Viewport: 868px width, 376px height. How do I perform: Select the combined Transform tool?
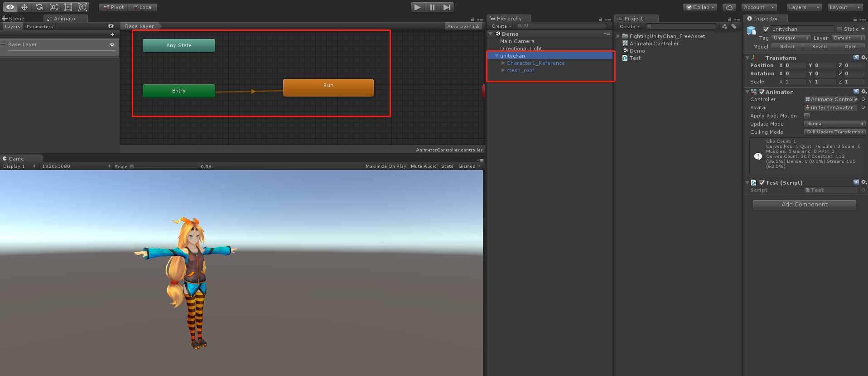[82, 7]
